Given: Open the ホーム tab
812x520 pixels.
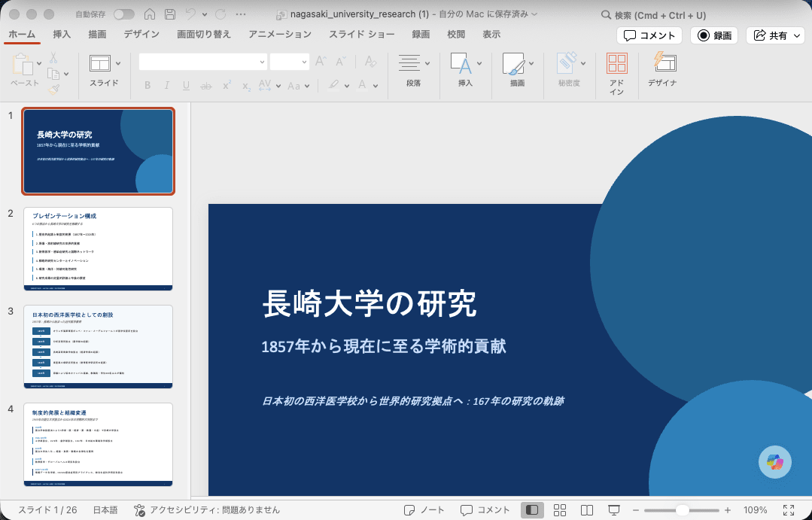Looking at the screenshot, I should (x=23, y=35).
